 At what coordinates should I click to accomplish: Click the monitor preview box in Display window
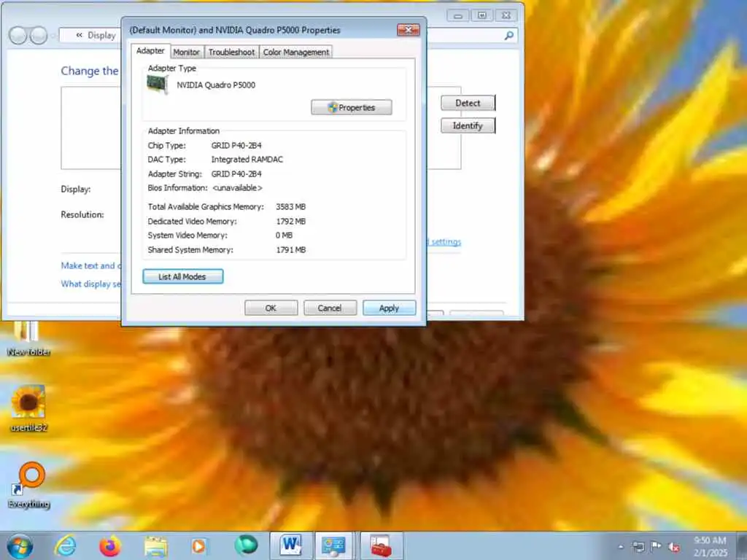91,128
